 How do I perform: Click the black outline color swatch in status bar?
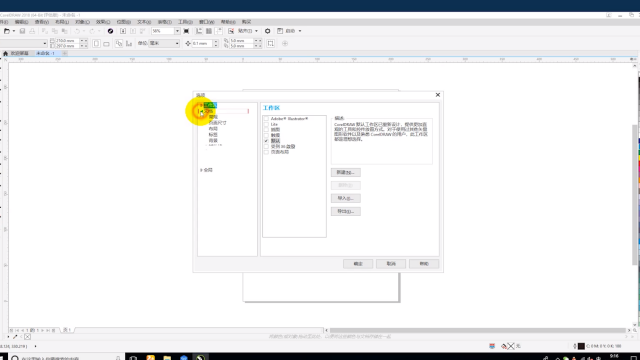[581, 346]
